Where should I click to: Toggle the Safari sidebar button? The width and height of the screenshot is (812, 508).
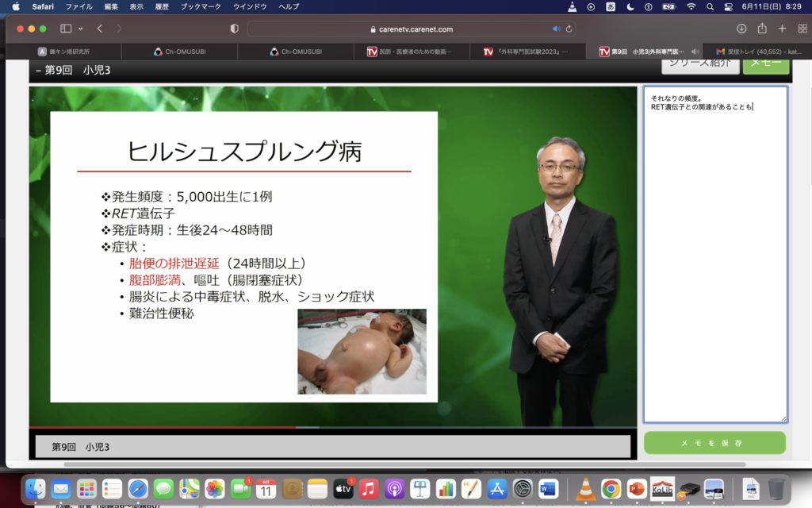[66, 29]
